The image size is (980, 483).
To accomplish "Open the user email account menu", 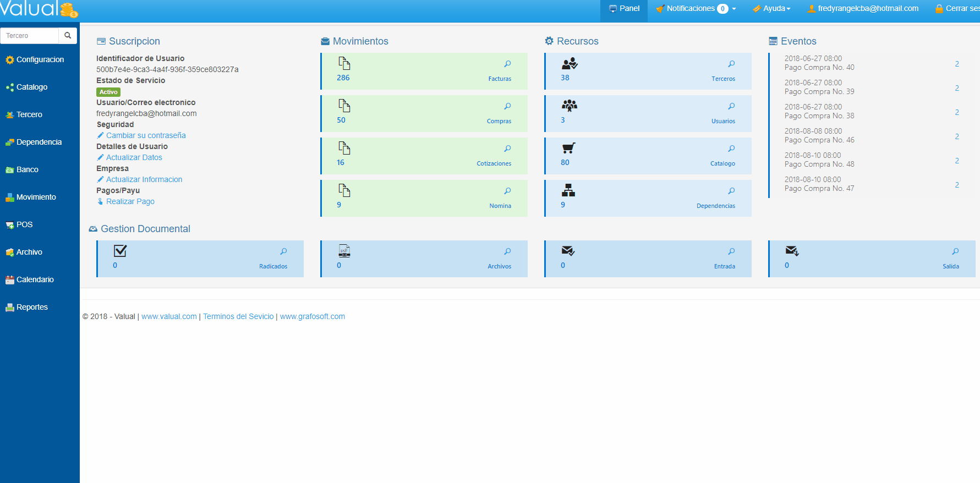I will click(863, 9).
